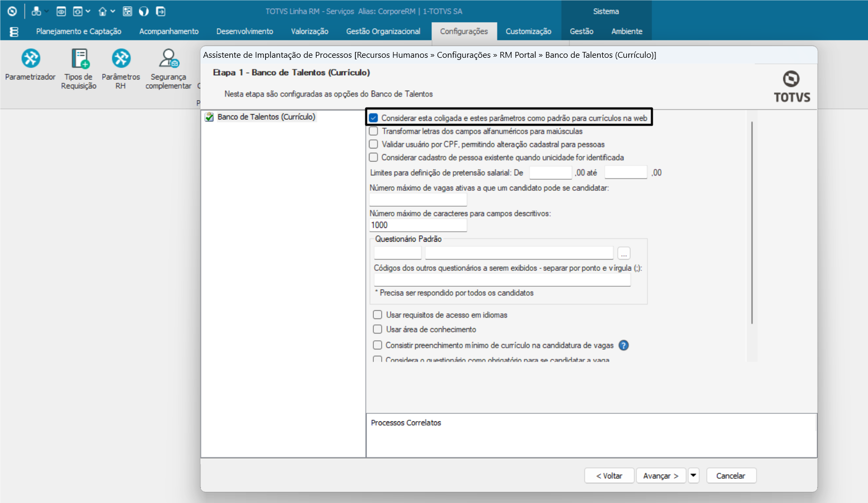Click the Questionário Padrão code field
This screenshot has width=868, height=503.
click(x=398, y=253)
